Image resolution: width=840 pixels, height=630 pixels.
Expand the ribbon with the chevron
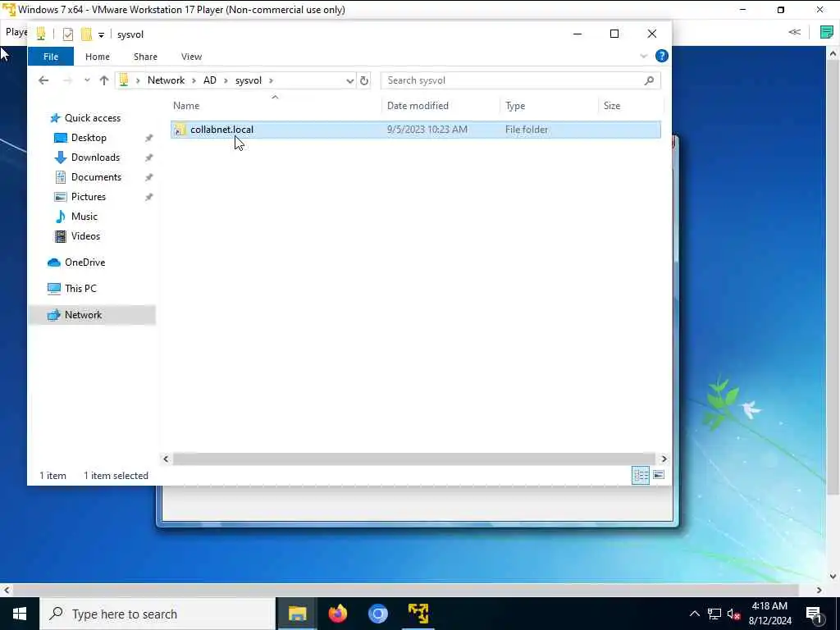click(x=643, y=56)
